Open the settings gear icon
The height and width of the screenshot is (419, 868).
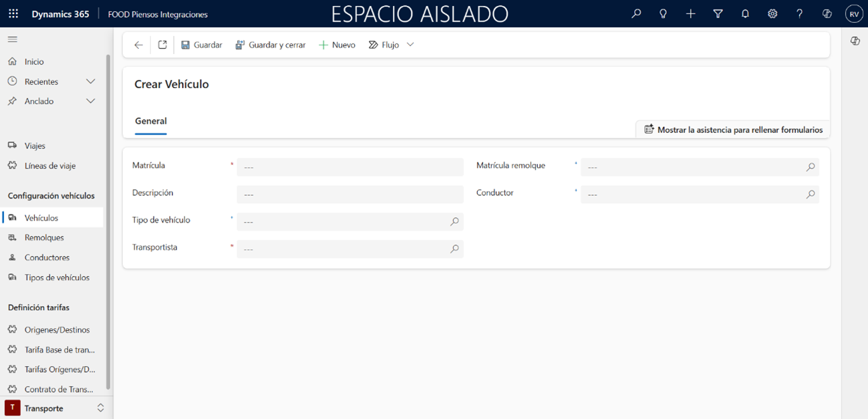[772, 13]
